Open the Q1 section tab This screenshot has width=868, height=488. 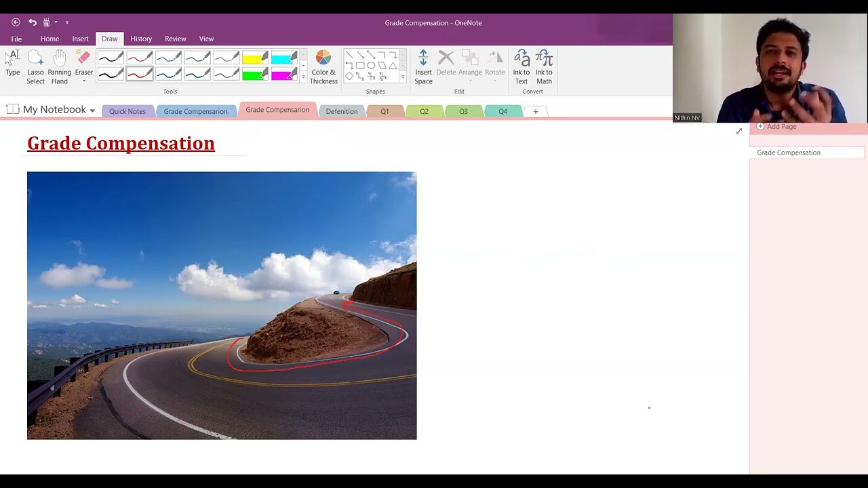[x=384, y=111]
